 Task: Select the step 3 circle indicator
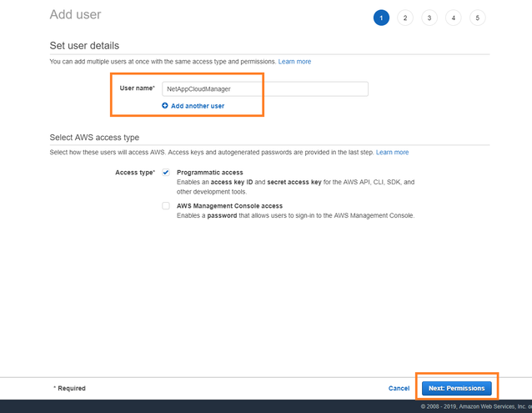(x=429, y=18)
